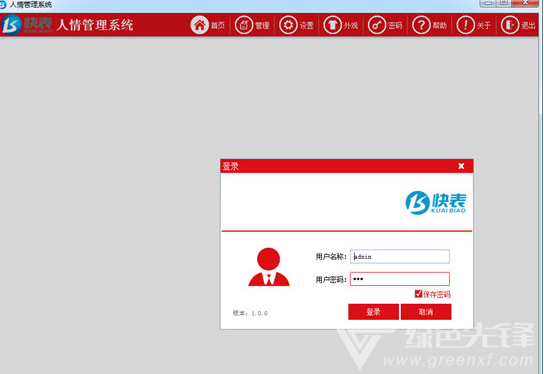Toggle the 保存密码 checkbox
544x374 pixels.
coord(418,294)
